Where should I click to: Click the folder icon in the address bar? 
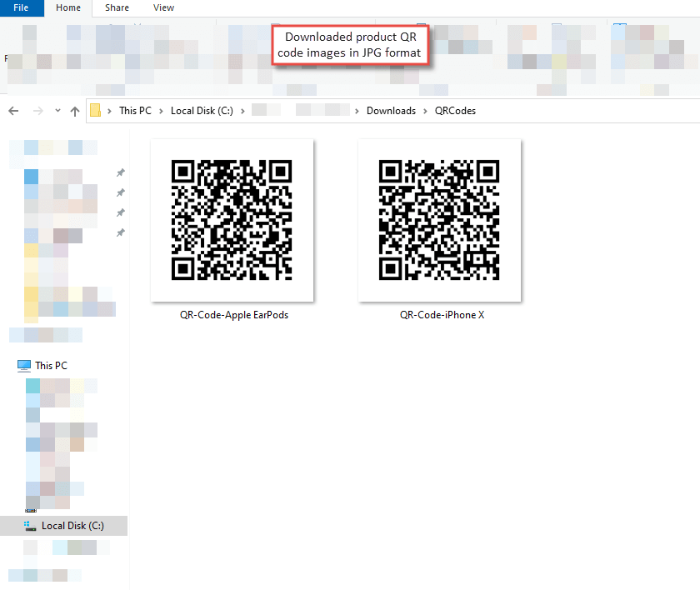pyautogui.click(x=97, y=110)
